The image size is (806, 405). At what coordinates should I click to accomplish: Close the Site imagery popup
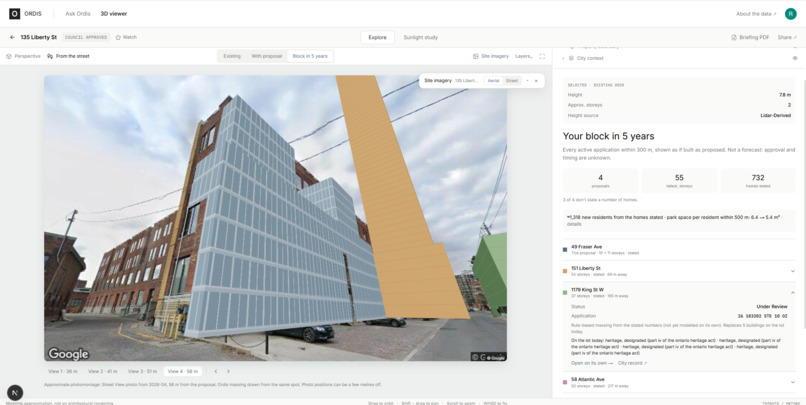(536, 81)
